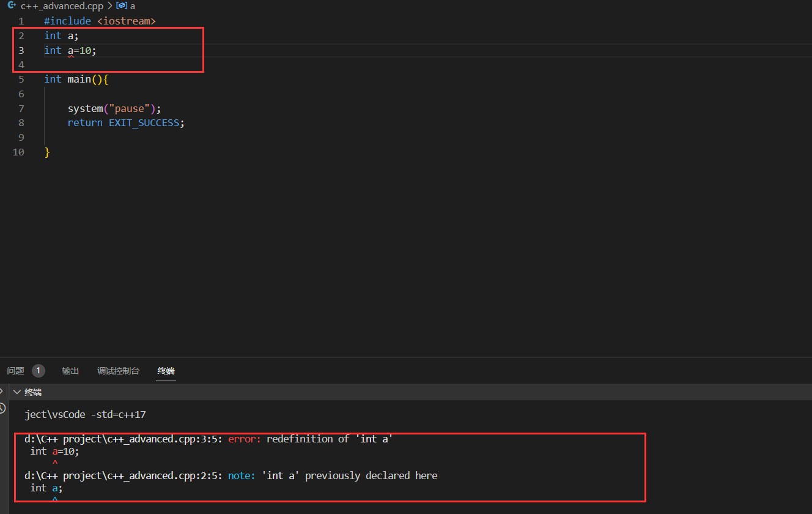Click the variable symbol icon in breadcrumb
The width and height of the screenshot is (812, 514).
click(121, 6)
